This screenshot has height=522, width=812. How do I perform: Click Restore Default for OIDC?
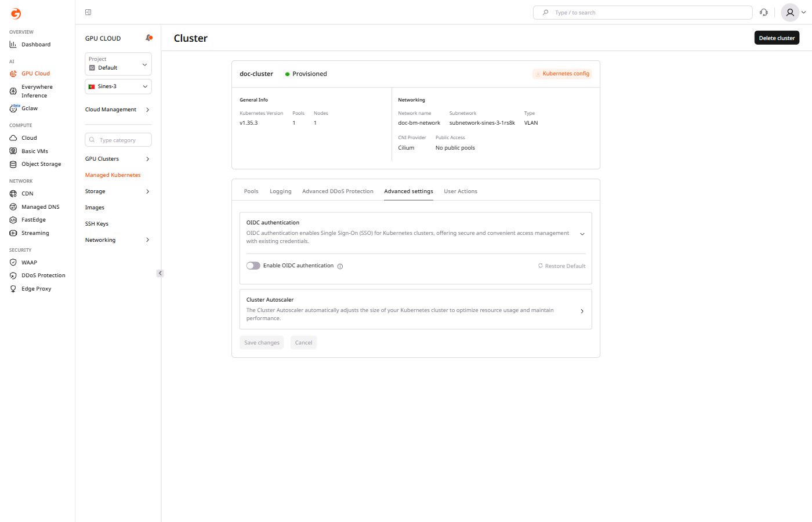[561, 266]
